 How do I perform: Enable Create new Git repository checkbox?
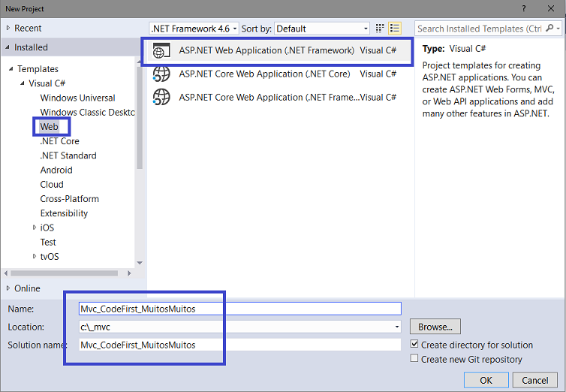click(414, 358)
